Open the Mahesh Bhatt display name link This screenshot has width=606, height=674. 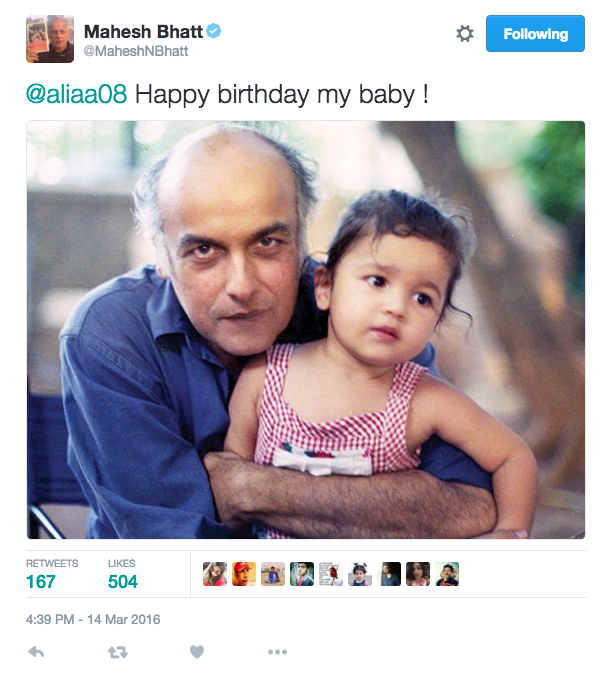[143, 32]
